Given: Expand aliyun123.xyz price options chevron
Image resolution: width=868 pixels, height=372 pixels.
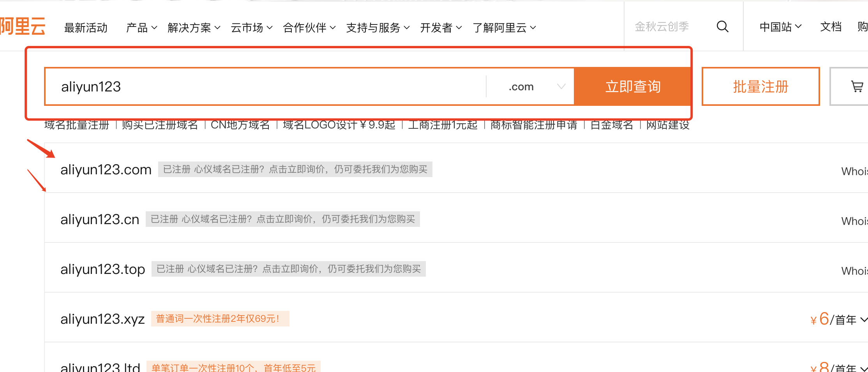Looking at the screenshot, I should (864, 320).
